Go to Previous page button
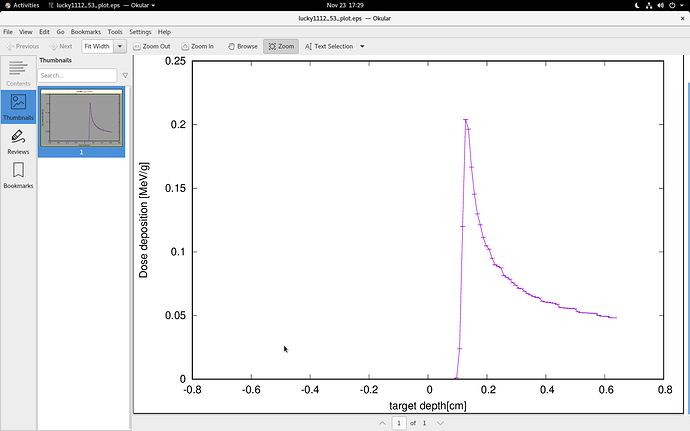Viewport: 690px width, 431px height. tap(22, 46)
